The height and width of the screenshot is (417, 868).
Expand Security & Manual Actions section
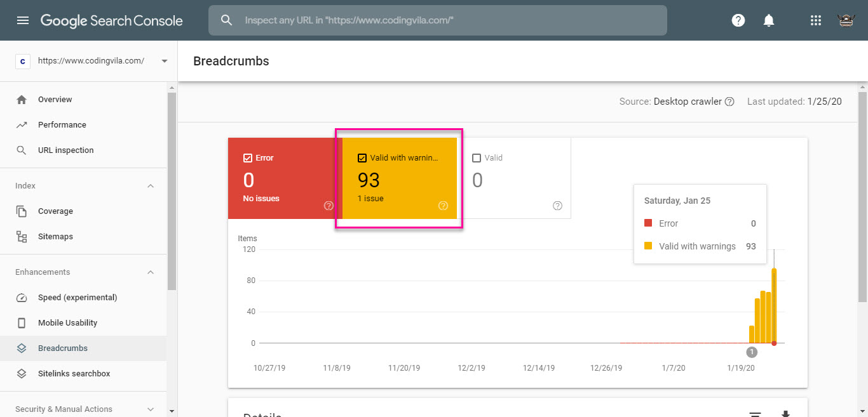click(x=151, y=409)
